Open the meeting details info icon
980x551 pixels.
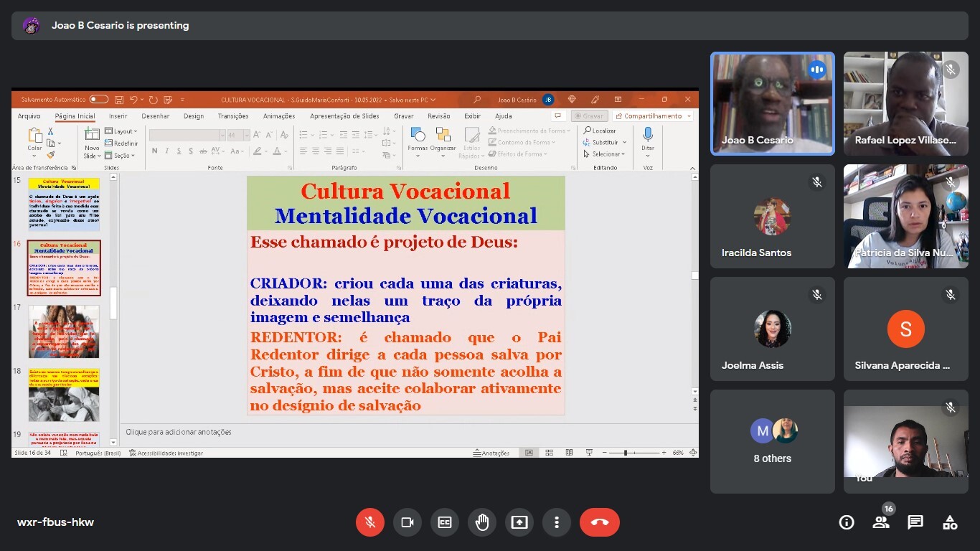point(847,522)
